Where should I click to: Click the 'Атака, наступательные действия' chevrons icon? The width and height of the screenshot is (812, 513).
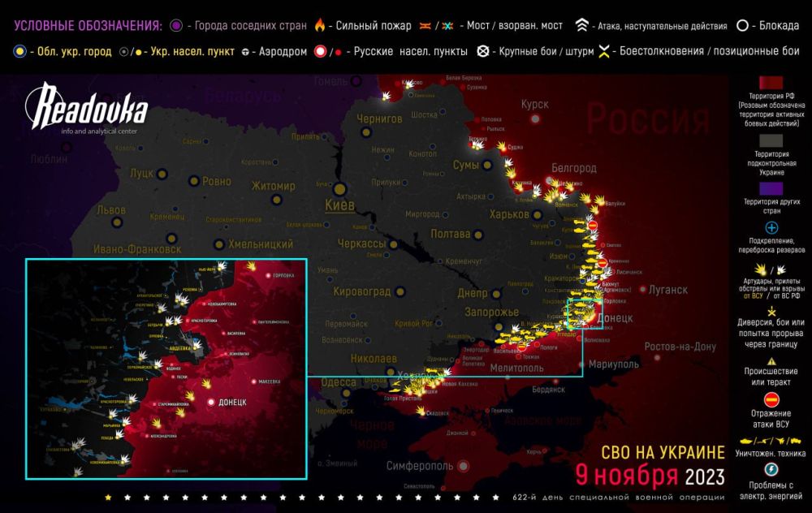(581, 24)
